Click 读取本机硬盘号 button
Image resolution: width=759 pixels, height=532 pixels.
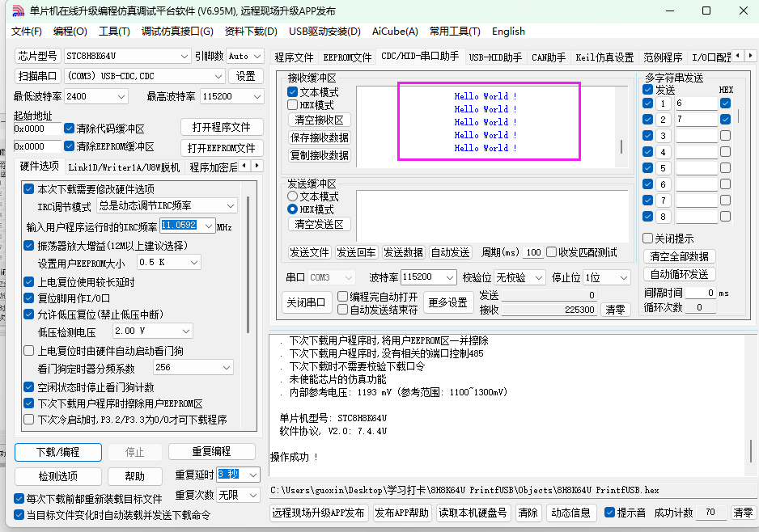click(473, 513)
